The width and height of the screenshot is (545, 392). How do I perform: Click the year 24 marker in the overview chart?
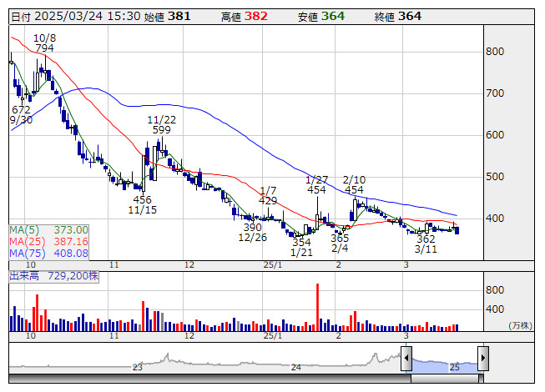point(296,367)
